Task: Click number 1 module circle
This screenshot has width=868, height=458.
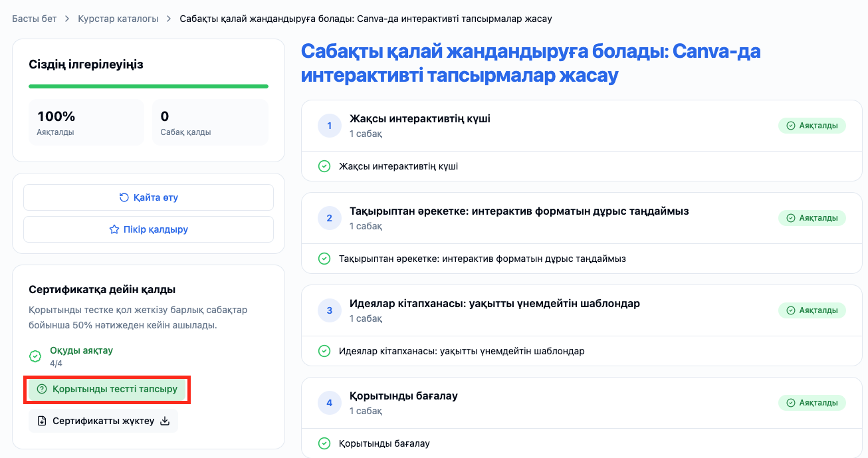Action: (330, 126)
